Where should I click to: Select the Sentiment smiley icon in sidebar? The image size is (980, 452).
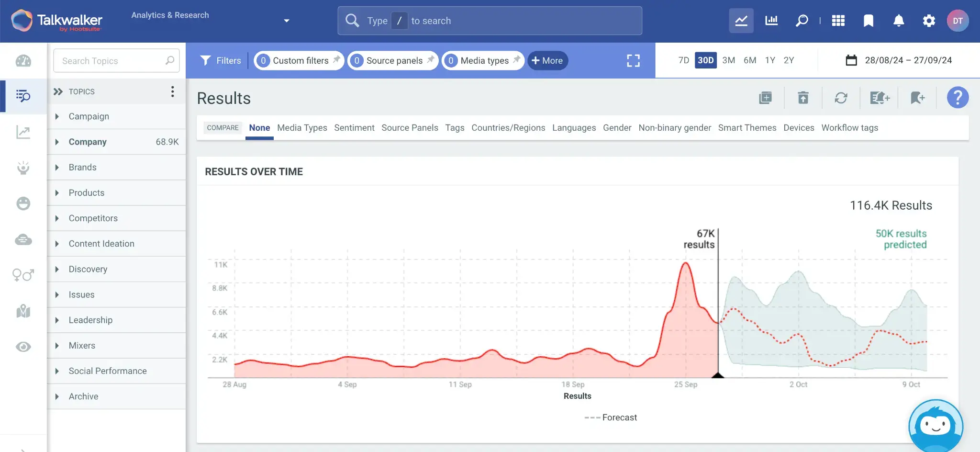pos(23,203)
